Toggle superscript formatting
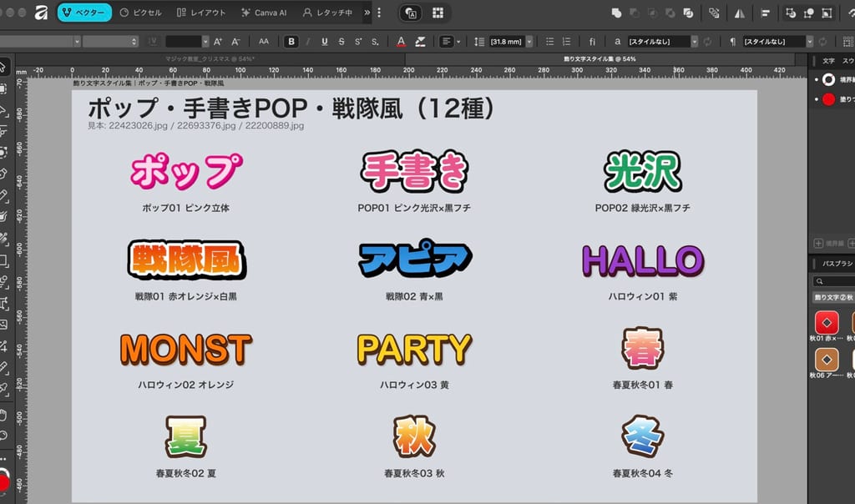The image size is (855, 504). (x=358, y=42)
